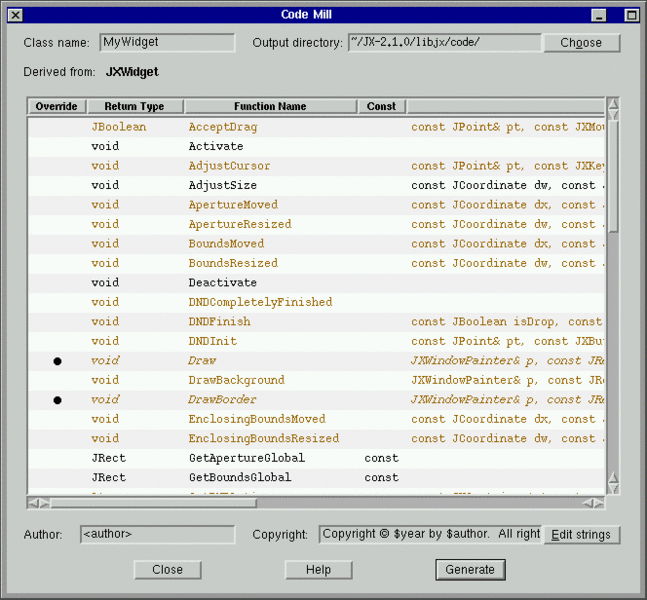Select the DNDCompletelyFinished function name
The width and height of the screenshot is (647, 600).
click(260, 302)
